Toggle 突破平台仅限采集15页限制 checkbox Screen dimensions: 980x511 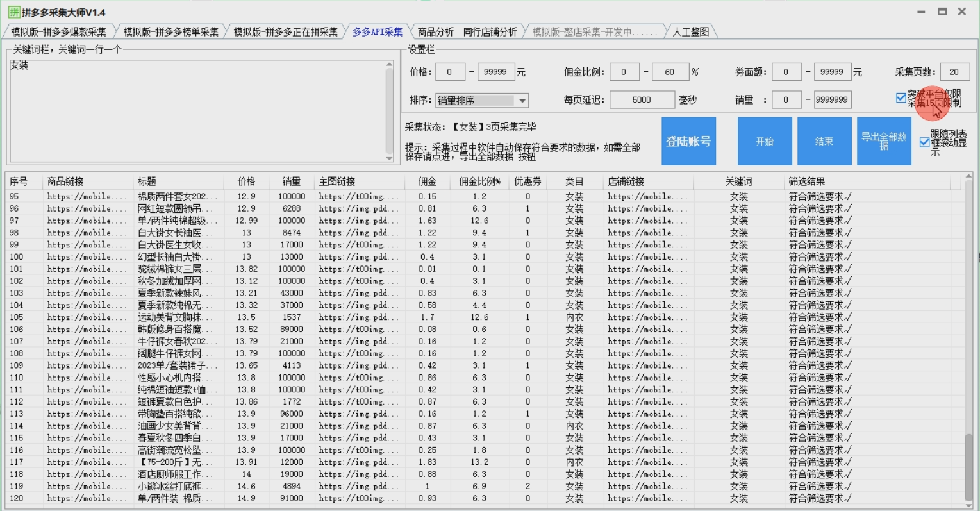901,97
